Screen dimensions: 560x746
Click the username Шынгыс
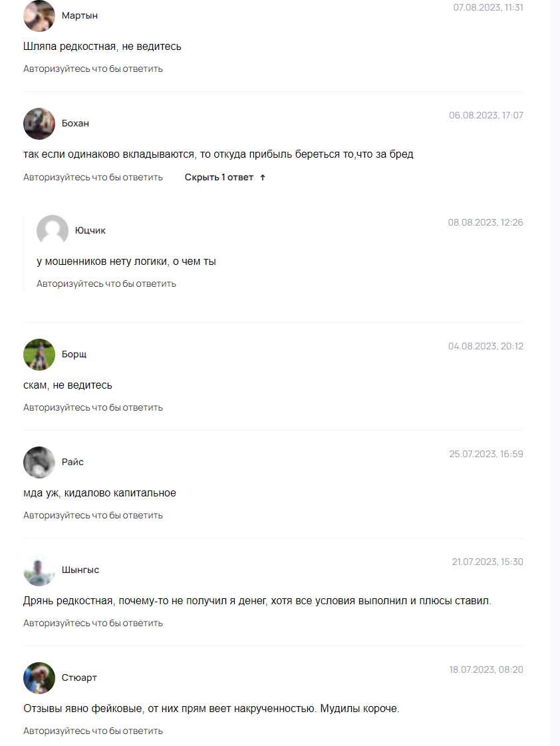80,570
